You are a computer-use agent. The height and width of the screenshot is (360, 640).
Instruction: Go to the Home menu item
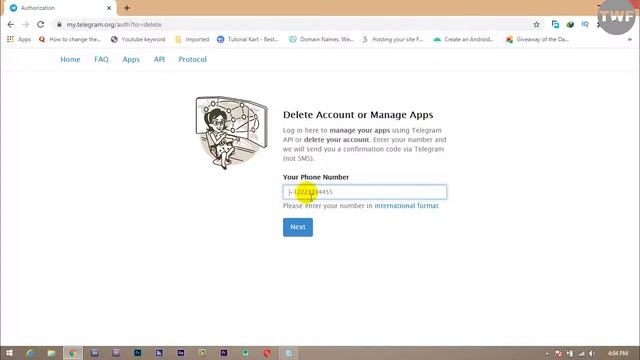70,59
